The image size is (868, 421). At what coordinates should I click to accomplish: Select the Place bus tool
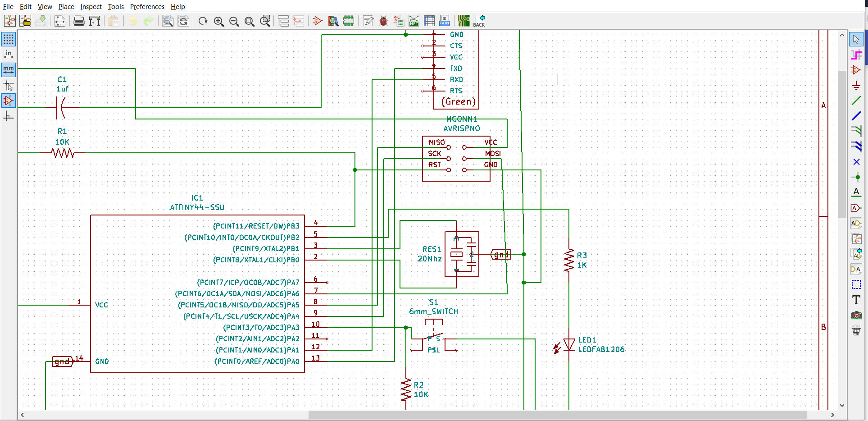pyautogui.click(x=856, y=116)
